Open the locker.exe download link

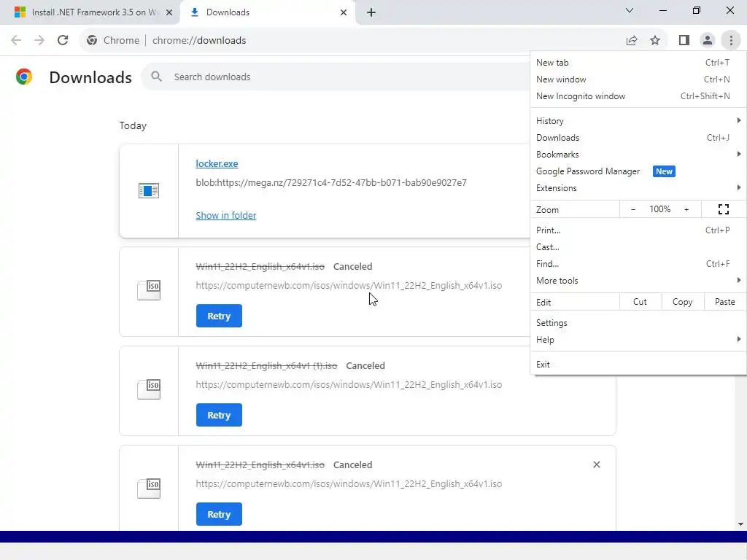217,163
